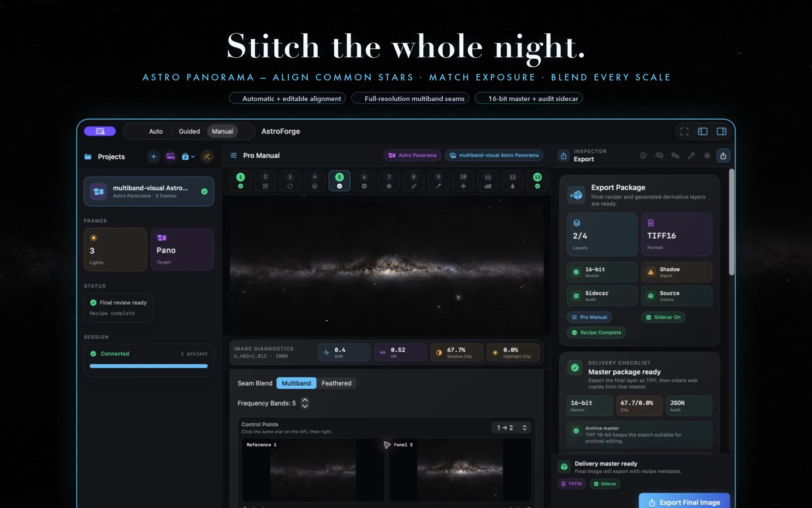Click the 16-bit Master tile
Image resolution: width=812 pixels, height=508 pixels.
[x=602, y=272]
